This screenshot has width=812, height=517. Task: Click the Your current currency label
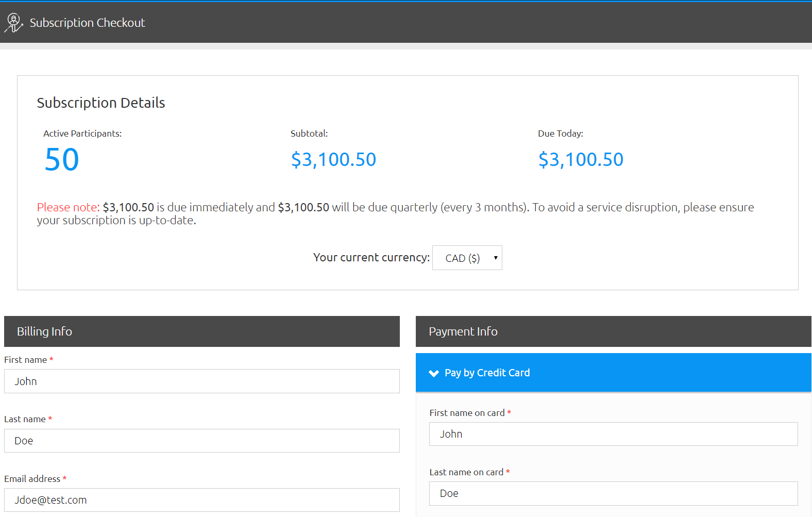(371, 257)
